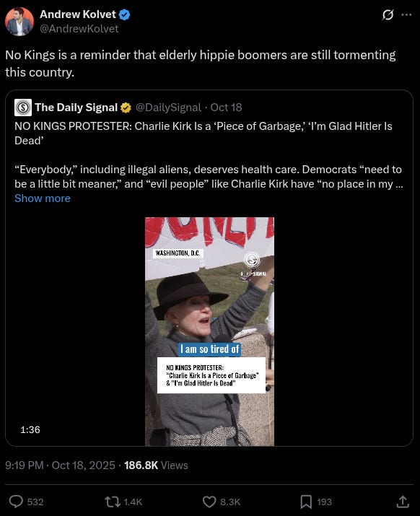Open the @AndrewKolvet handle link

tap(79, 29)
